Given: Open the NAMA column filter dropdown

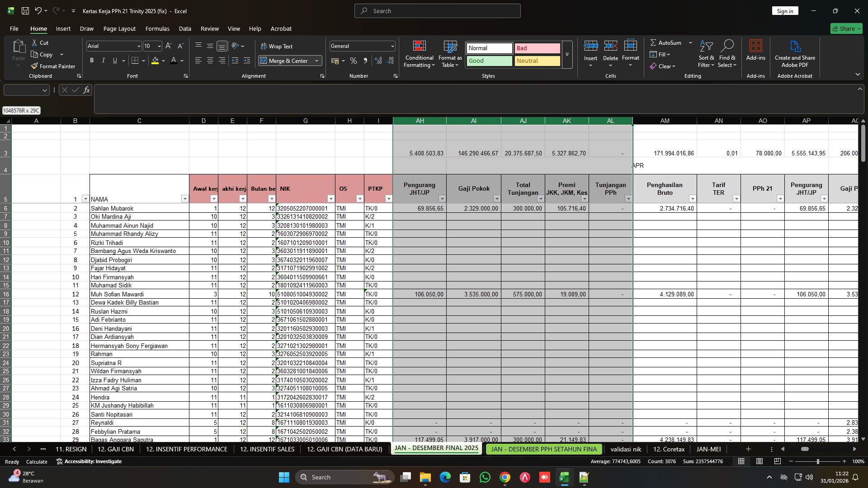Looking at the screenshot, I should point(185,199).
